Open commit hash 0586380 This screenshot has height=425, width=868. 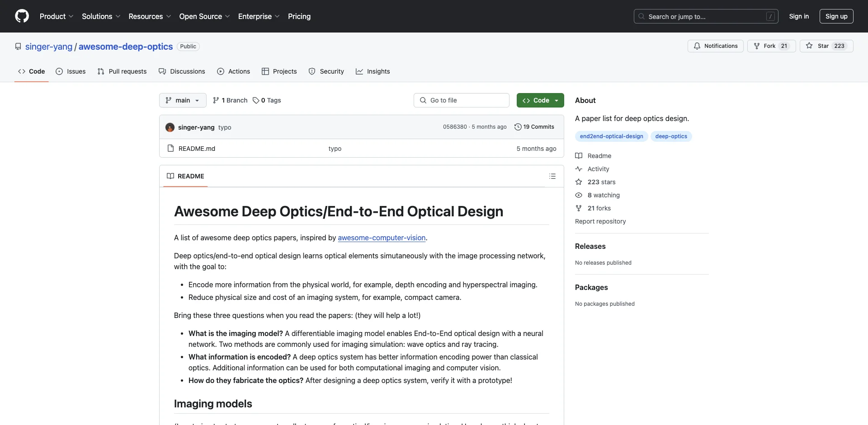coord(455,127)
